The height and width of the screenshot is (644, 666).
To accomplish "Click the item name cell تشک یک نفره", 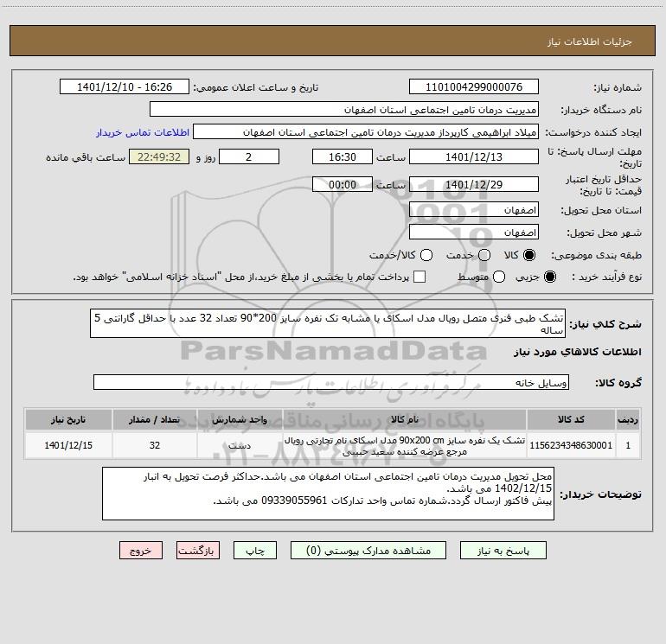I will pyautogui.click(x=405, y=445).
